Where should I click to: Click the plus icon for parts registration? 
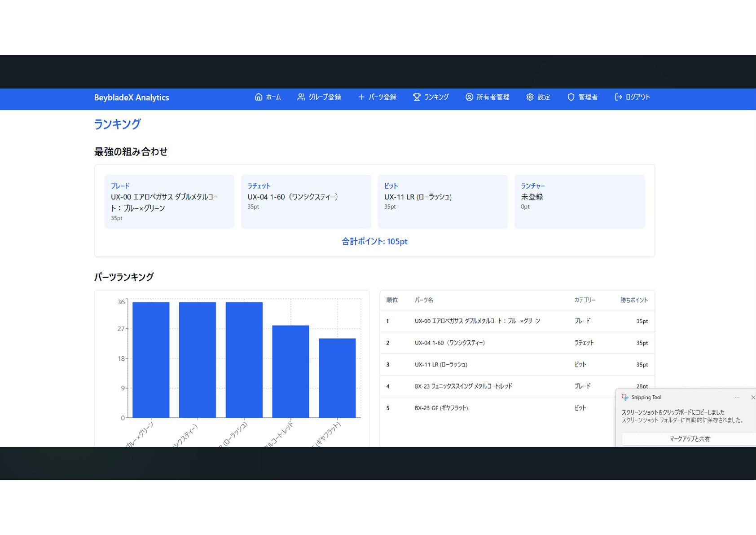[361, 97]
